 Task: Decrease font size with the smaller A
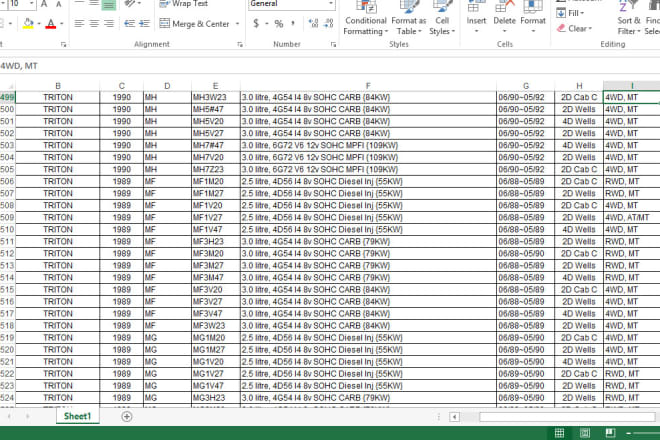59,4
